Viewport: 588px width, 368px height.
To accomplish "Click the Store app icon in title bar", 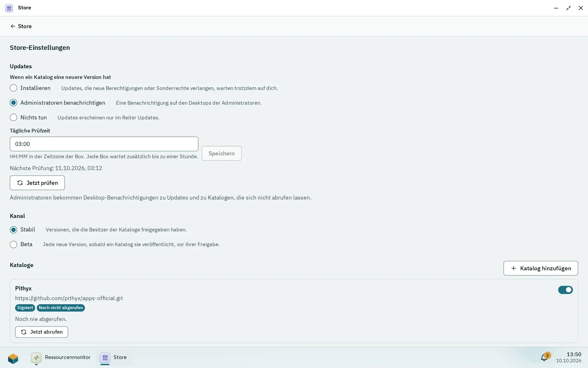I will click(x=9, y=8).
